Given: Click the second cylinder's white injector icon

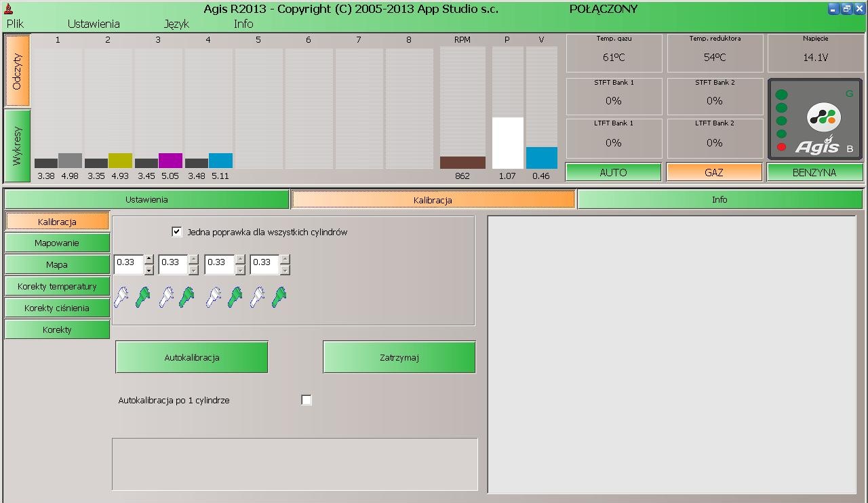Looking at the screenshot, I should [166, 297].
